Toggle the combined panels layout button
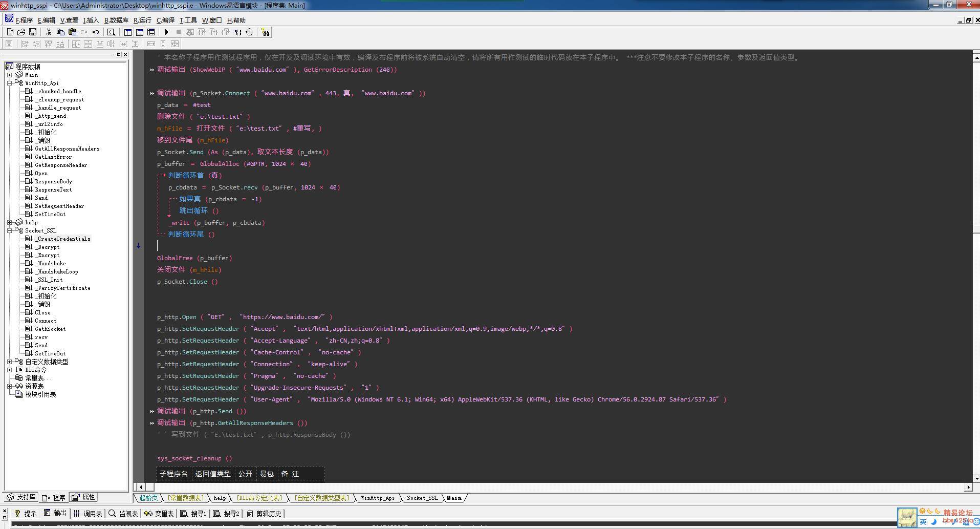This screenshot has height=529, width=980. coord(151,32)
